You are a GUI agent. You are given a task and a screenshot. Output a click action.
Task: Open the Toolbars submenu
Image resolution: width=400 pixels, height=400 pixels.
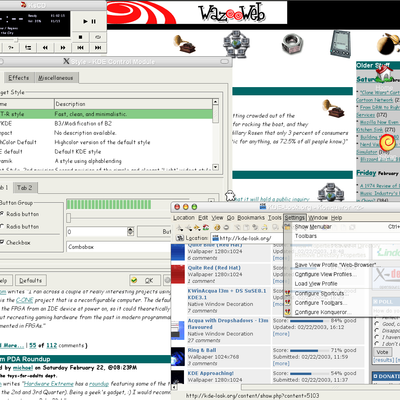tap(343, 236)
